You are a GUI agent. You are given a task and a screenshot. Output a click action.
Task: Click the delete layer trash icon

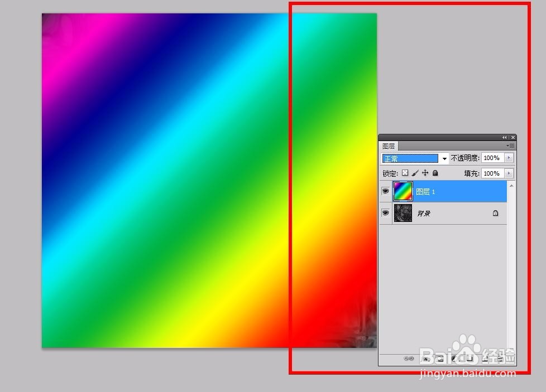[x=500, y=358]
